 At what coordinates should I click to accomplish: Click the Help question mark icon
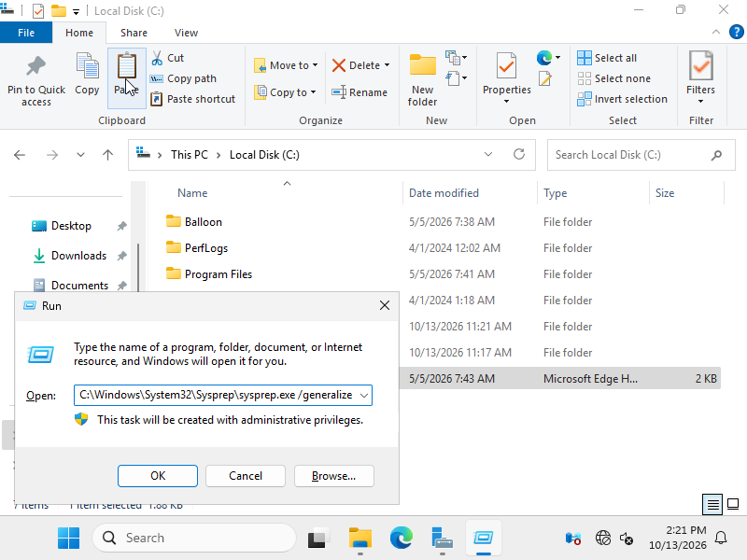click(736, 32)
